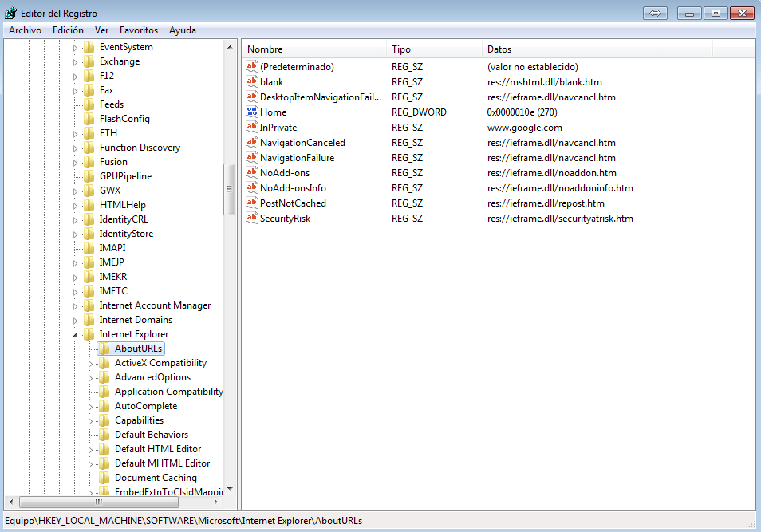Click the open folder icon of AboutURLs

104,349
